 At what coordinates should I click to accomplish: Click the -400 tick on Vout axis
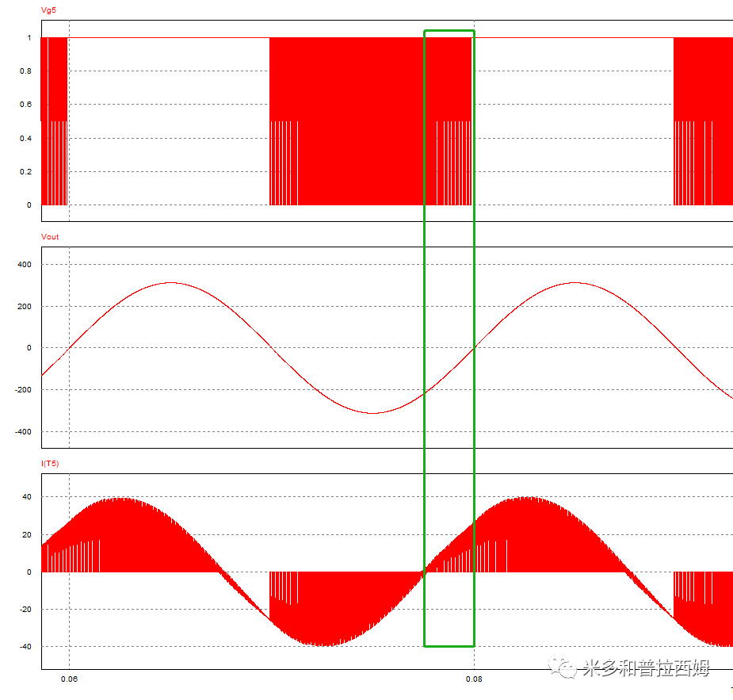(23, 431)
